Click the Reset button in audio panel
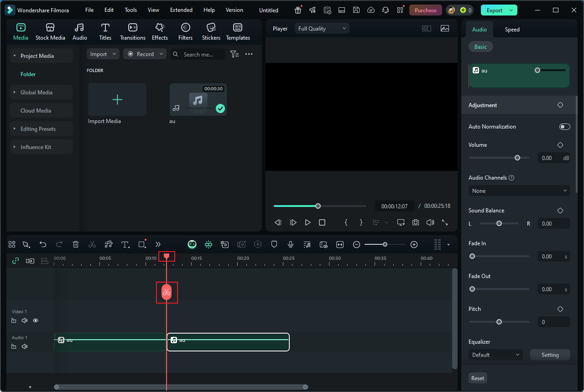 coord(478,378)
